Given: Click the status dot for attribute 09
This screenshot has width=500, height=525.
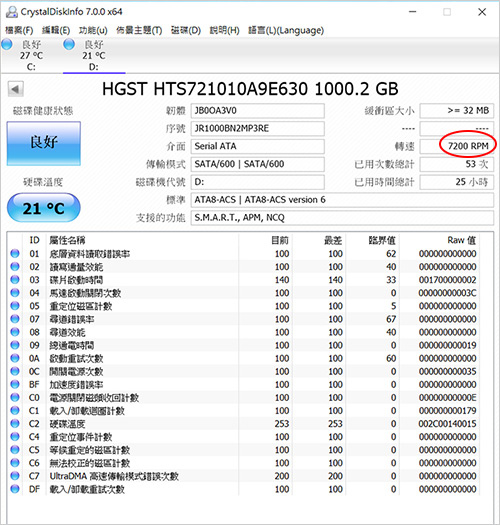Looking at the screenshot, I should point(15,345).
